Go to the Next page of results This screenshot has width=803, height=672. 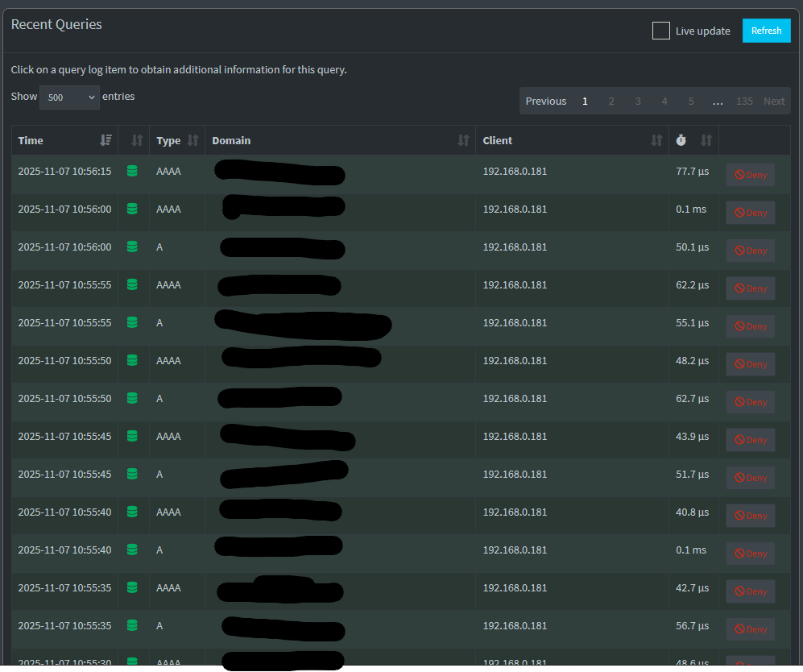774,102
